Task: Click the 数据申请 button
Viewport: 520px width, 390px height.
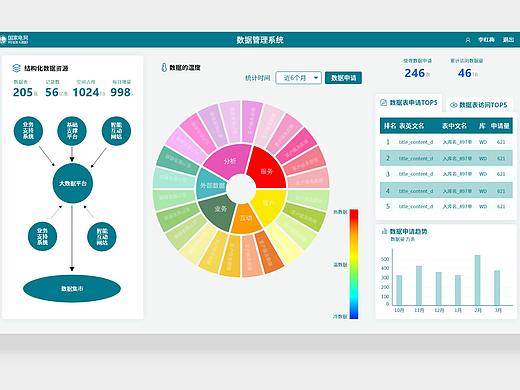Action: [343, 78]
